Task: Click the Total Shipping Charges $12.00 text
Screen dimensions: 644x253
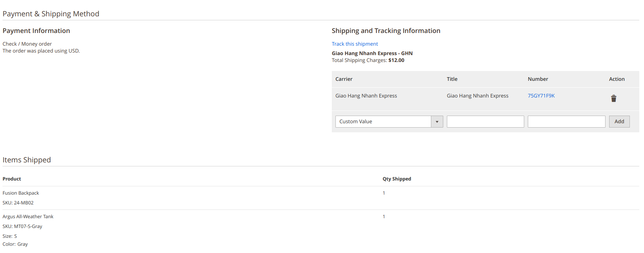Action: coord(368,60)
